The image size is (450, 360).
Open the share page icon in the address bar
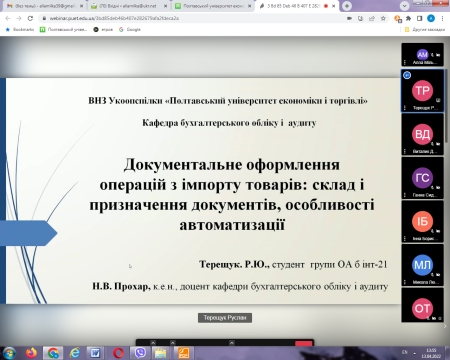[372, 18]
